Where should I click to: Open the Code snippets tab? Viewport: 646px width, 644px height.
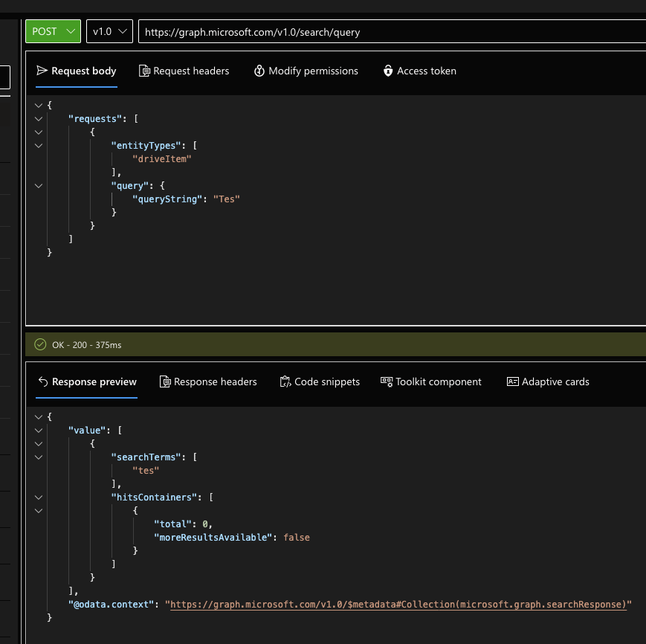[320, 382]
